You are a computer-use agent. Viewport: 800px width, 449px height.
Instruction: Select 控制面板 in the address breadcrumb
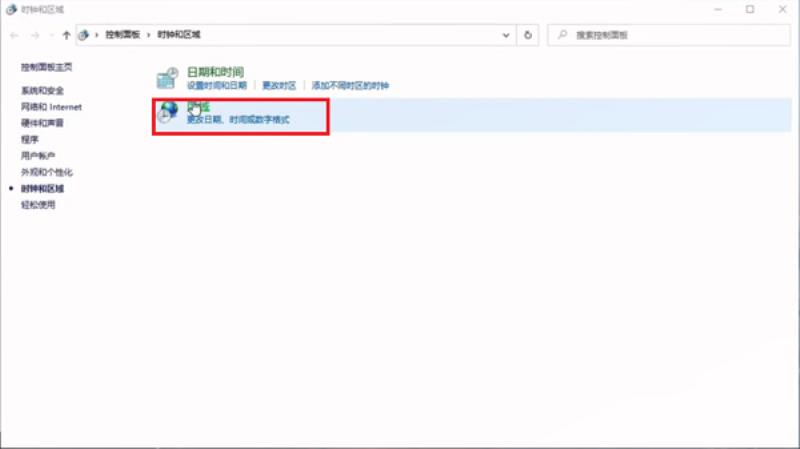(x=122, y=35)
